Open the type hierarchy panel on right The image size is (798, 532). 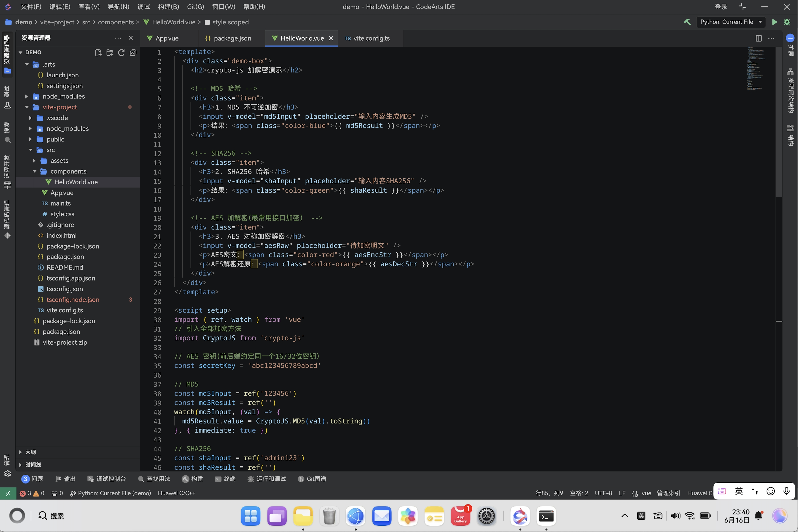tap(790, 91)
